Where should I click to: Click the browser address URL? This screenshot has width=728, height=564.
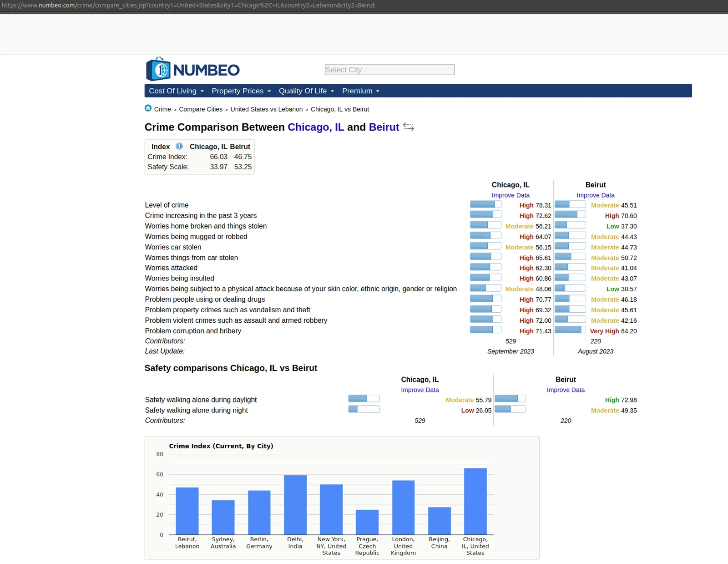pos(188,5)
